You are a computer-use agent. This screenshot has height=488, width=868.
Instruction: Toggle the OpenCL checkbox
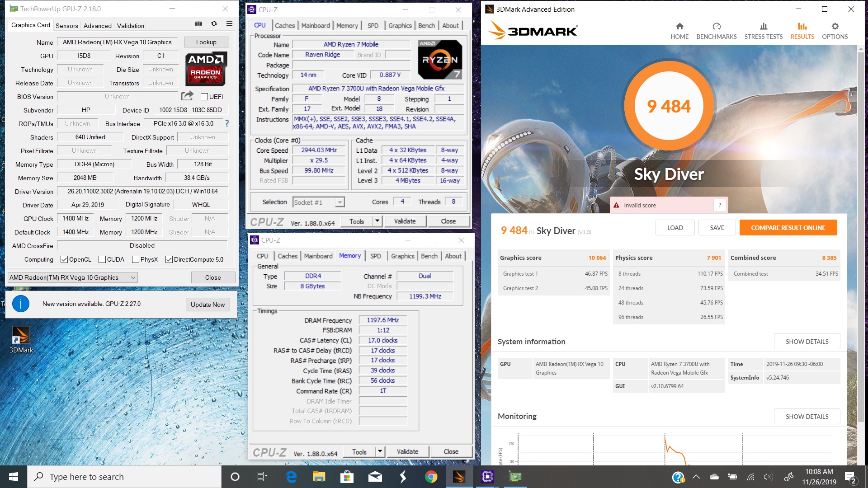64,259
